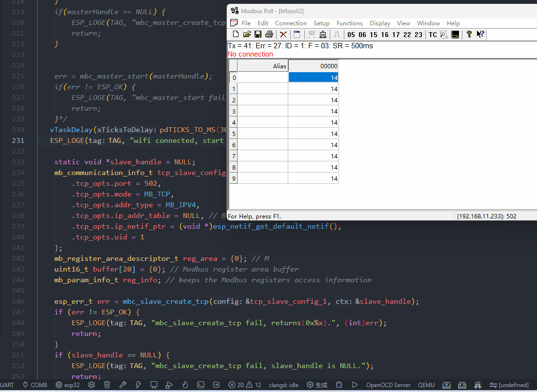Select the value cell in row 9

click(313, 178)
